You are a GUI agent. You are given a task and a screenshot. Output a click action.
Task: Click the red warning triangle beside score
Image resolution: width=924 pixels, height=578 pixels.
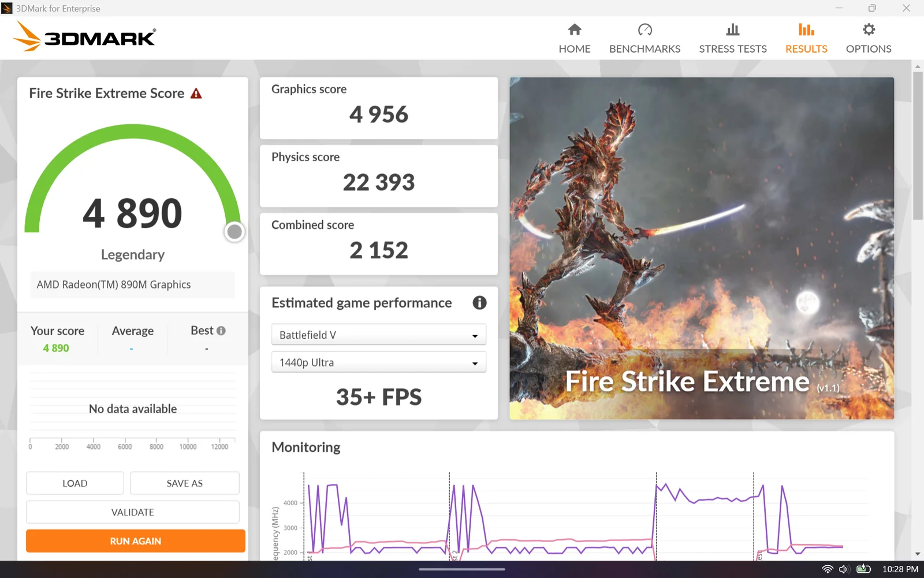pyautogui.click(x=196, y=94)
